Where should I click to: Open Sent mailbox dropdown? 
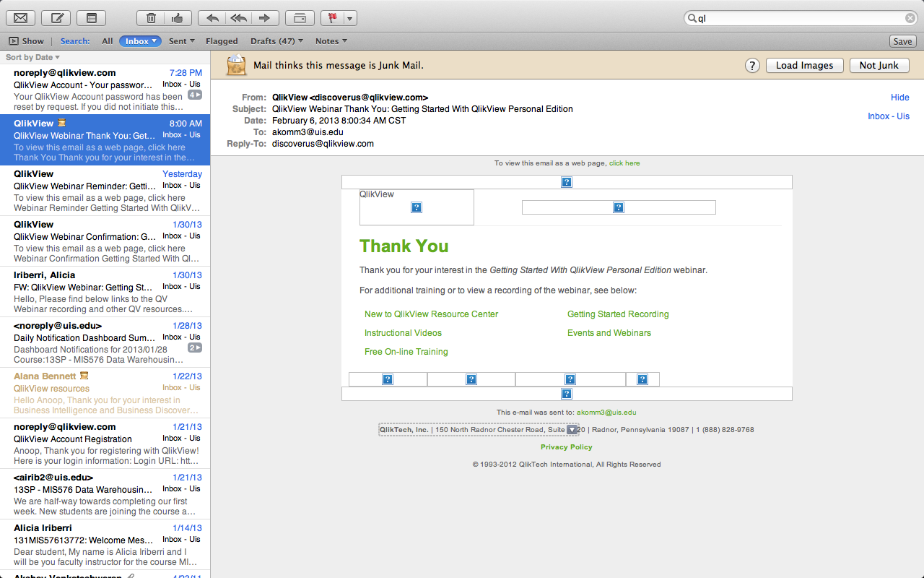[181, 41]
